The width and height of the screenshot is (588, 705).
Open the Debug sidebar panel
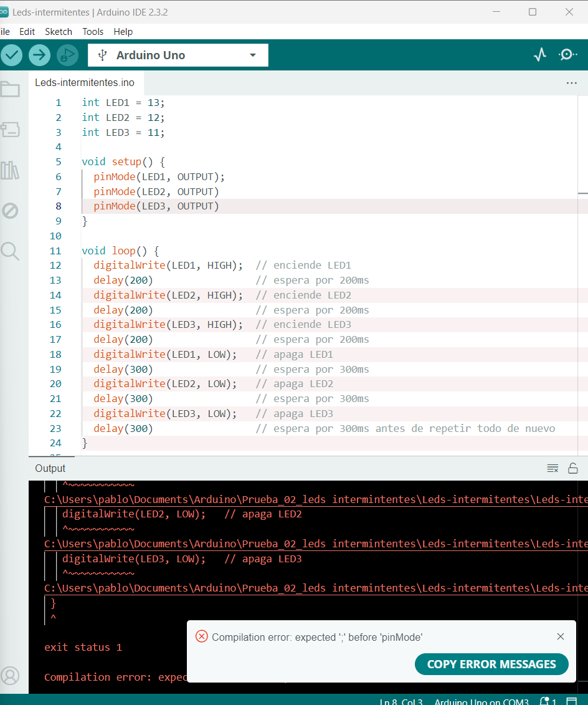click(x=10, y=211)
